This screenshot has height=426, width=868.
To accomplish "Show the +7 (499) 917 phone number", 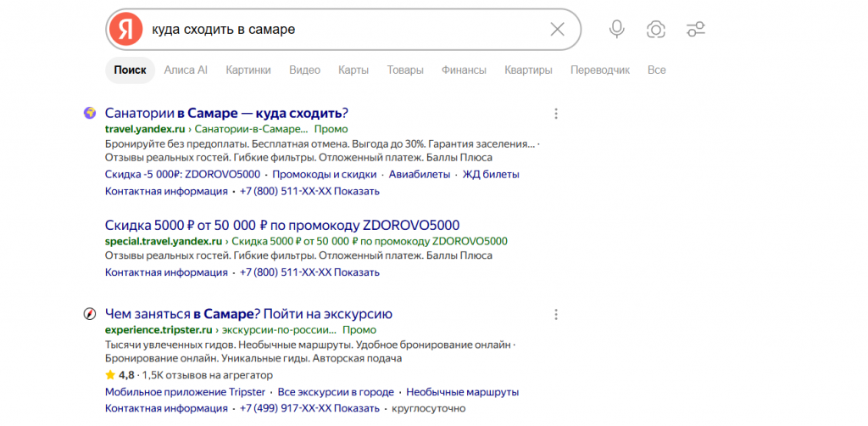I will click(x=309, y=409).
